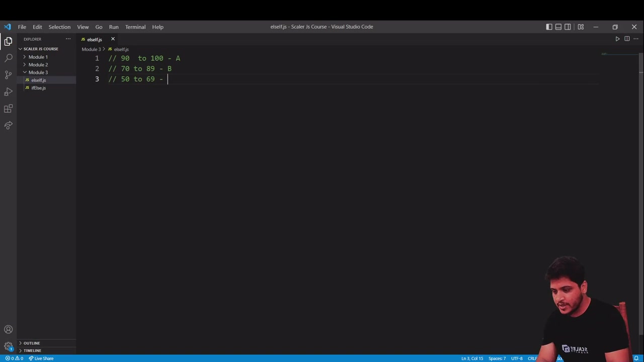The height and width of the screenshot is (362, 644).
Task: Toggle Secondary Side Bar layout button
Action: (568, 27)
